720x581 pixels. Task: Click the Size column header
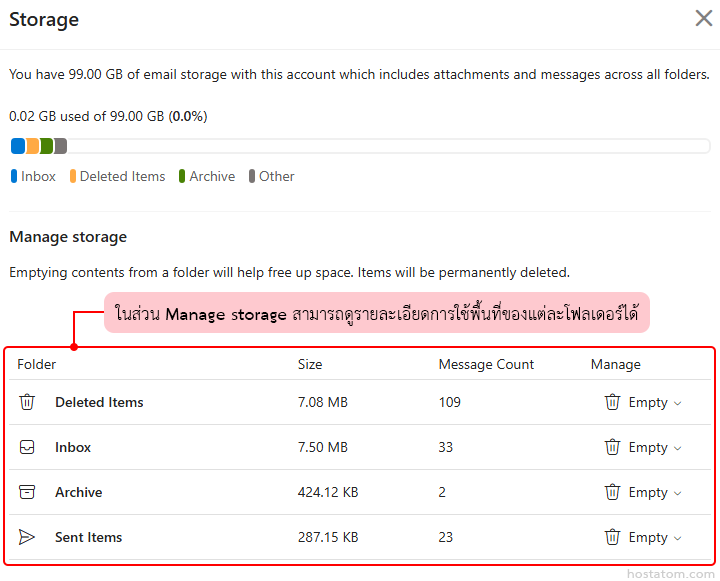(x=310, y=364)
